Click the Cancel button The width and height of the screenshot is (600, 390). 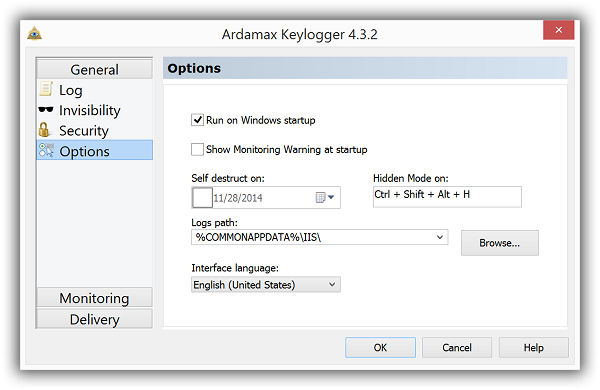[457, 348]
